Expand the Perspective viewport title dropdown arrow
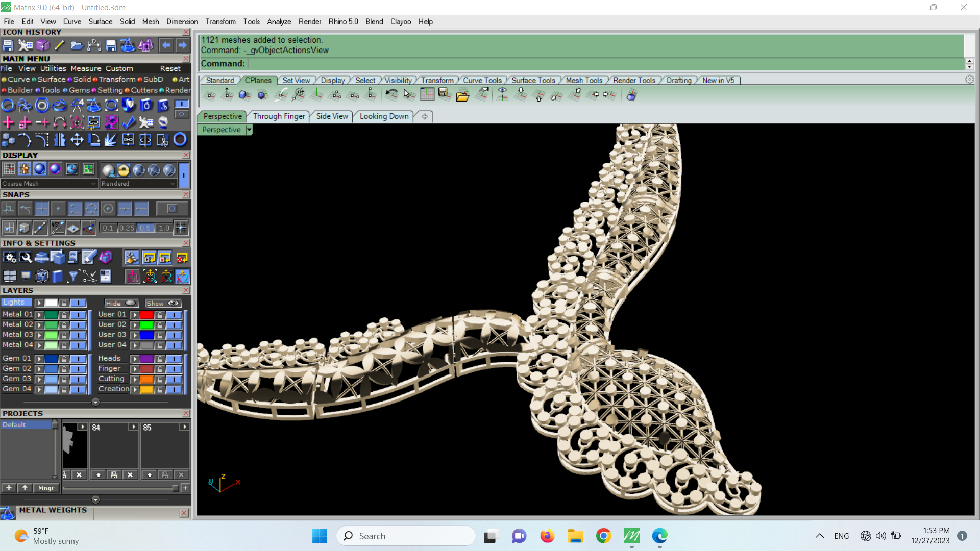The width and height of the screenshot is (980, 551). click(x=249, y=130)
